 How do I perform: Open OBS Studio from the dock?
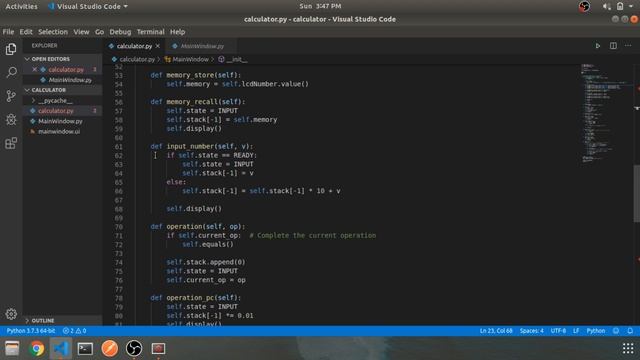pos(134,349)
